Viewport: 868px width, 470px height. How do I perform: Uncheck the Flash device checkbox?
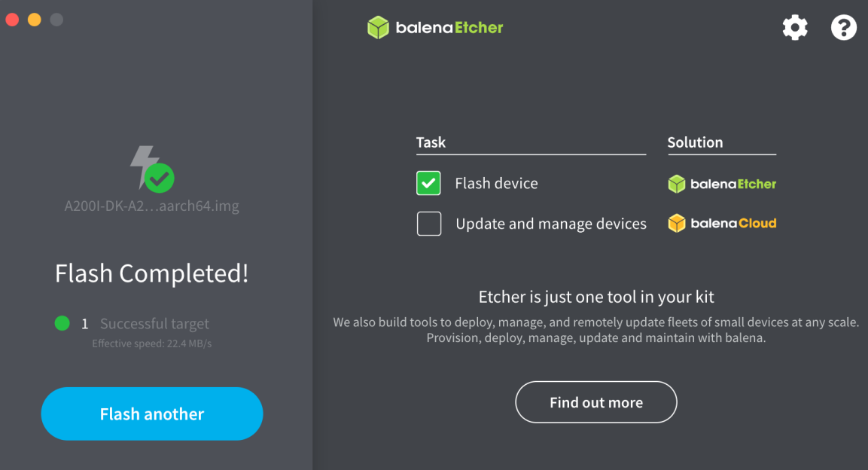(x=428, y=183)
